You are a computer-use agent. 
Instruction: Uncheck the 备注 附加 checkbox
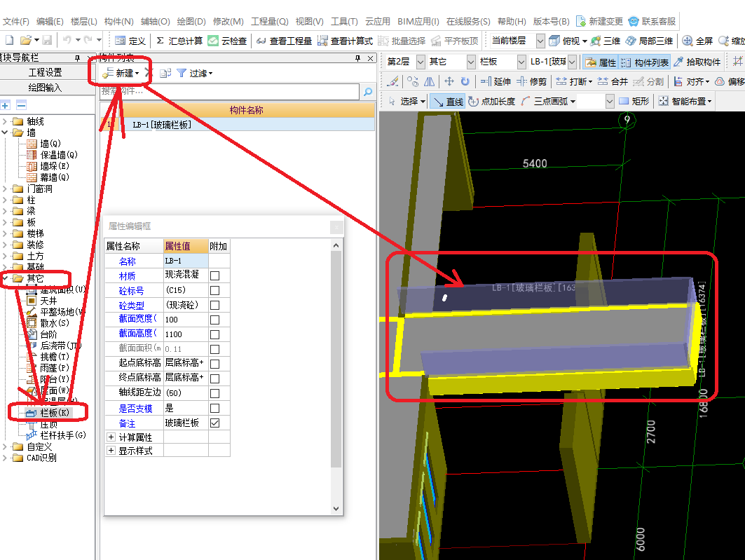tap(214, 423)
